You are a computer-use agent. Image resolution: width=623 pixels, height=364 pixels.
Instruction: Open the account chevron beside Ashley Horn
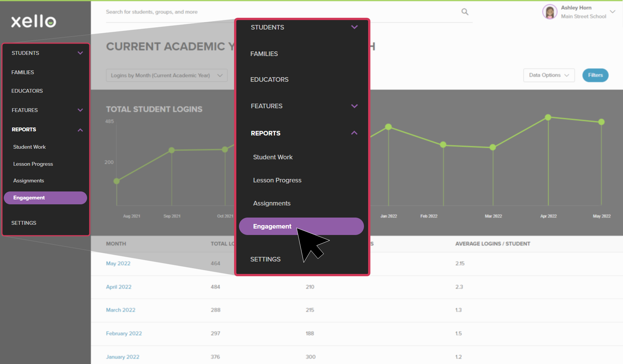point(612,12)
